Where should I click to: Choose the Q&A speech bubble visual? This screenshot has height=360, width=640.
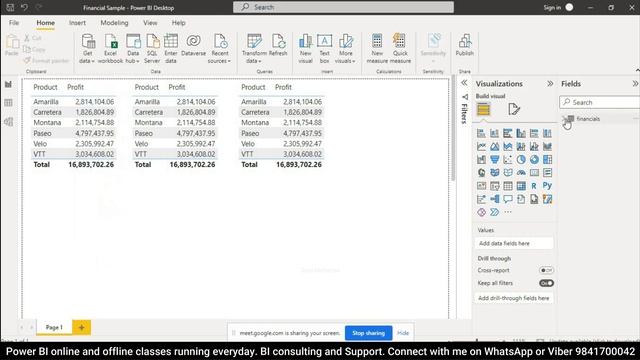[508, 199]
